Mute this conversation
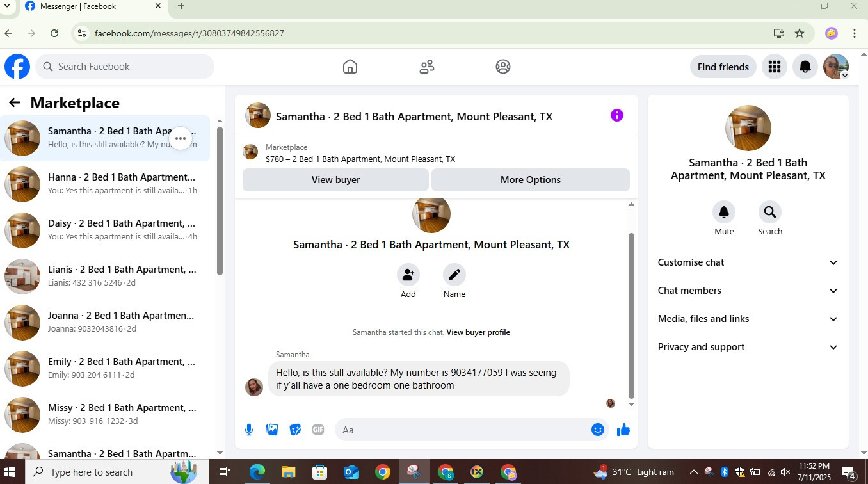Viewport: 868px width, 484px height. tap(724, 212)
